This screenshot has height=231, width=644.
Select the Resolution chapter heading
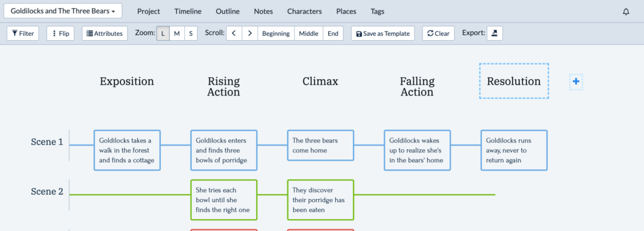514,81
